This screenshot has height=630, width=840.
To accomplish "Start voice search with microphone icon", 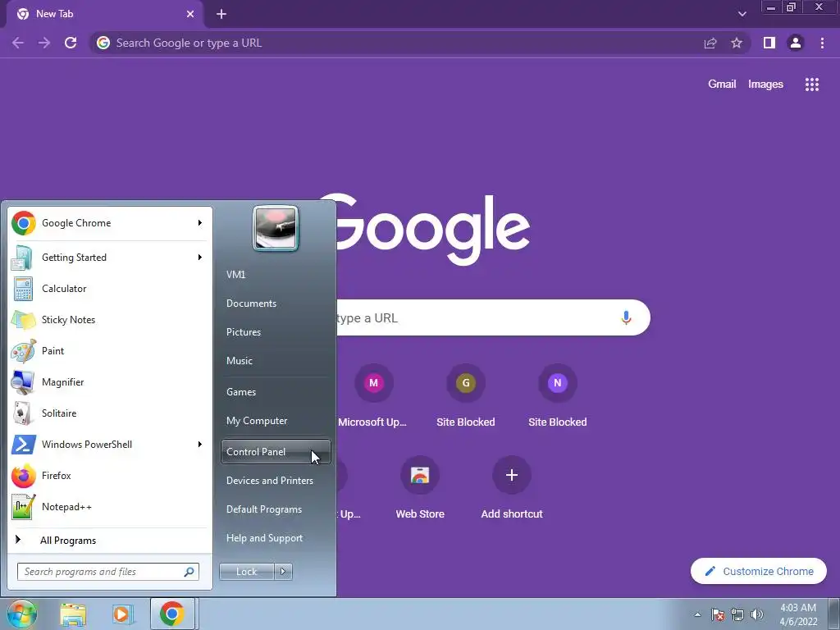I will pyautogui.click(x=626, y=317).
